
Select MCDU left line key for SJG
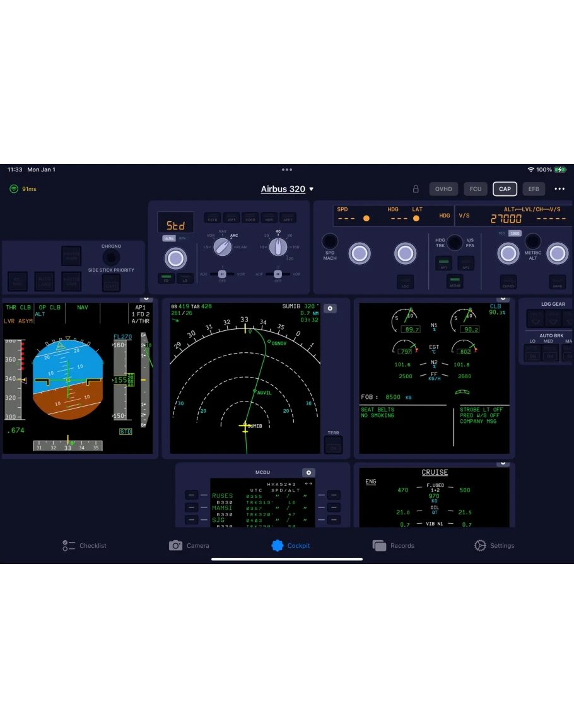click(191, 520)
